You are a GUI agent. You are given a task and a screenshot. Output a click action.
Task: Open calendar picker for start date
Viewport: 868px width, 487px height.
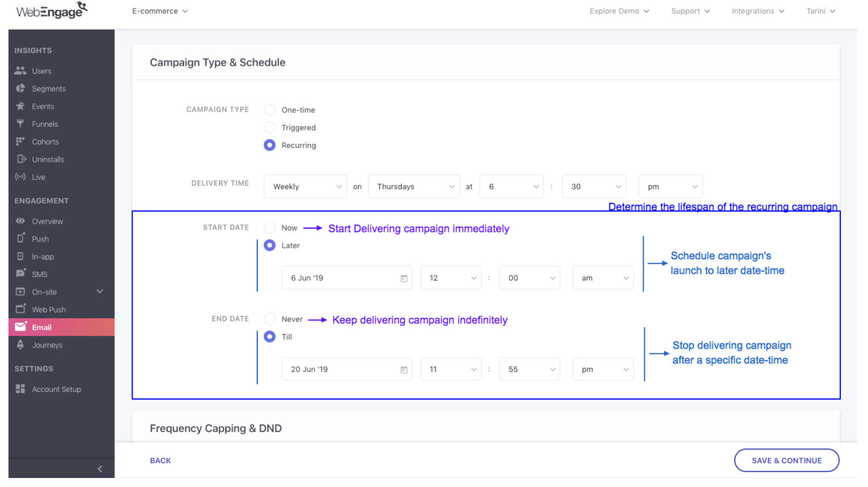[404, 278]
